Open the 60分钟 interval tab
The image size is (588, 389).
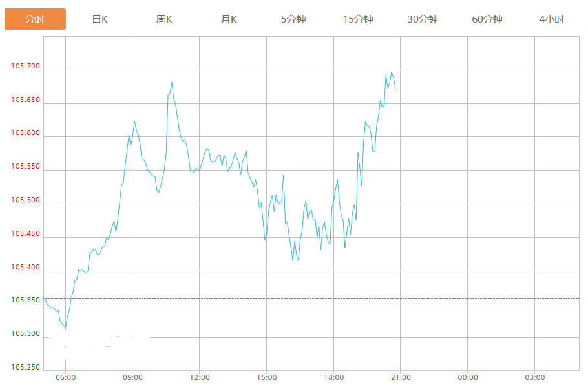click(487, 19)
